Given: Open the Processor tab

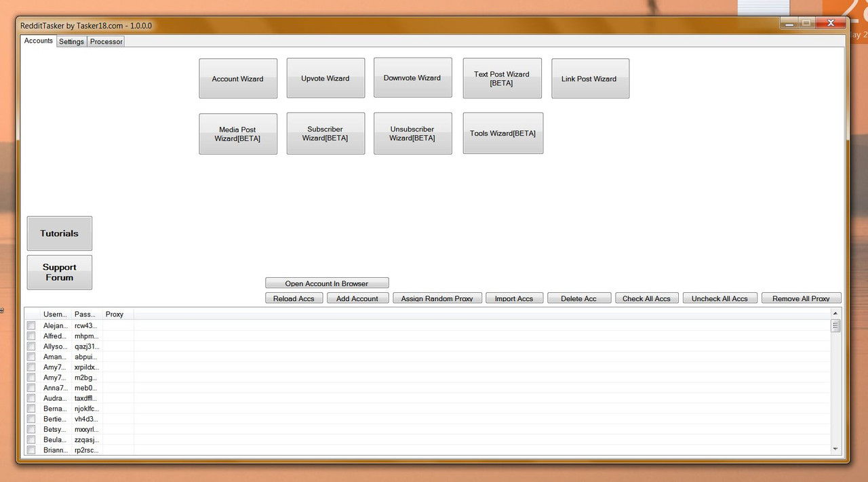Looking at the screenshot, I should pos(106,41).
